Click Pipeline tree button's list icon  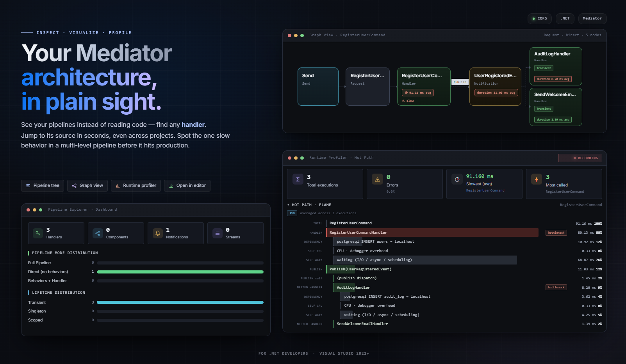click(x=28, y=186)
